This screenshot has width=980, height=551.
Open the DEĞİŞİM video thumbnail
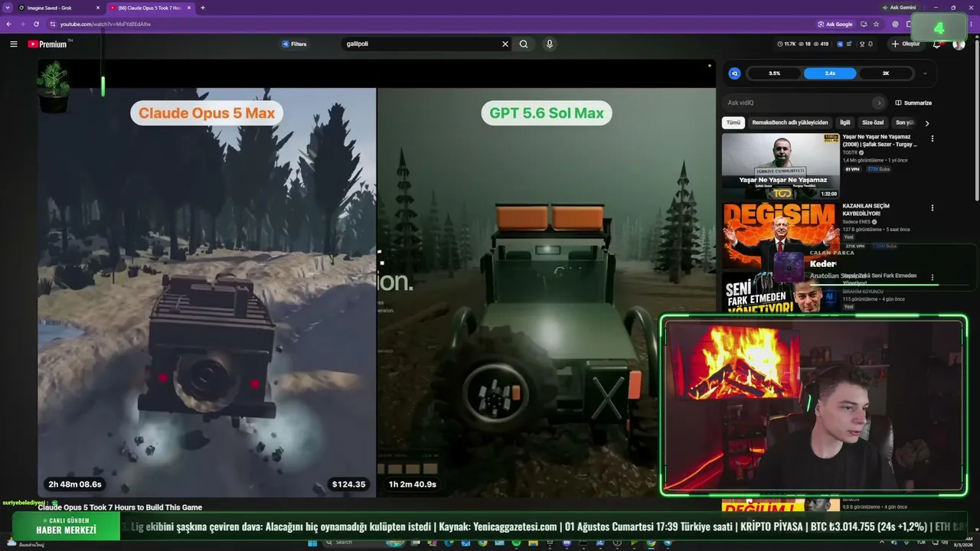[x=780, y=235]
